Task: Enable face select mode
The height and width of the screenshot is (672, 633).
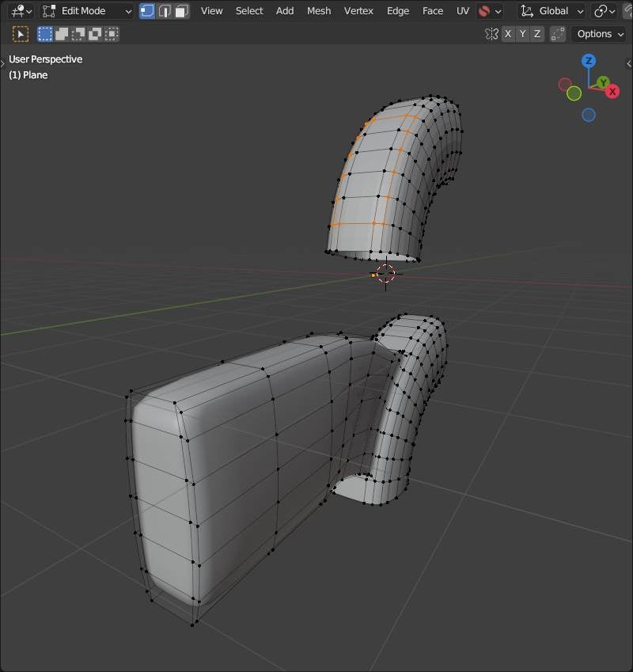Action: tap(182, 11)
